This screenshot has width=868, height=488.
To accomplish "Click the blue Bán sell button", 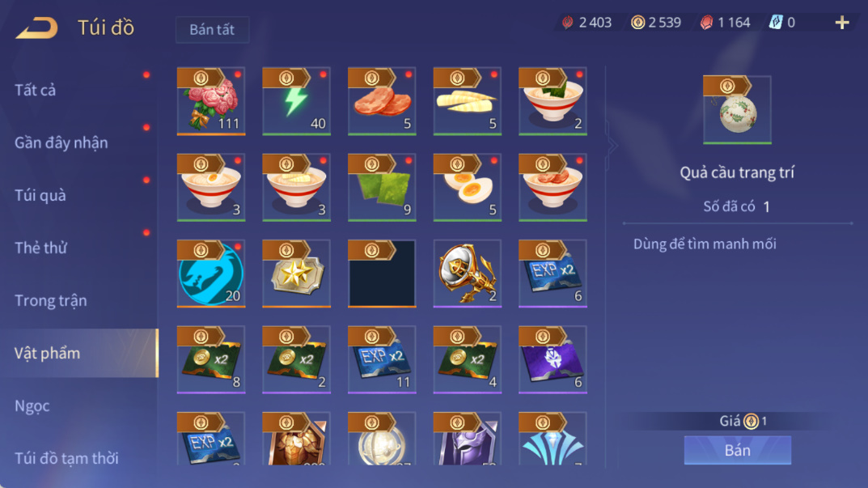I will coord(738,450).
